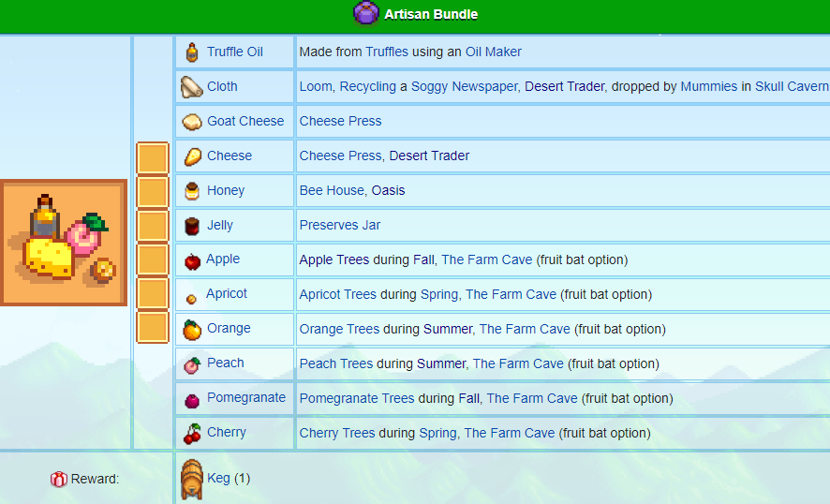
Task: Click the orange slot beside the Cheese row
Action: click(152, 157)
